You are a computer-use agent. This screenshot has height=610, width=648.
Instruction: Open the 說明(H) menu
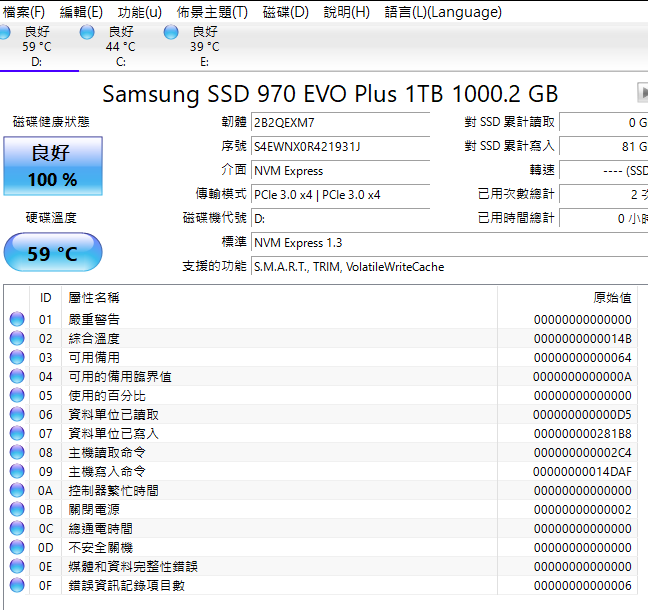coord(346,12)
